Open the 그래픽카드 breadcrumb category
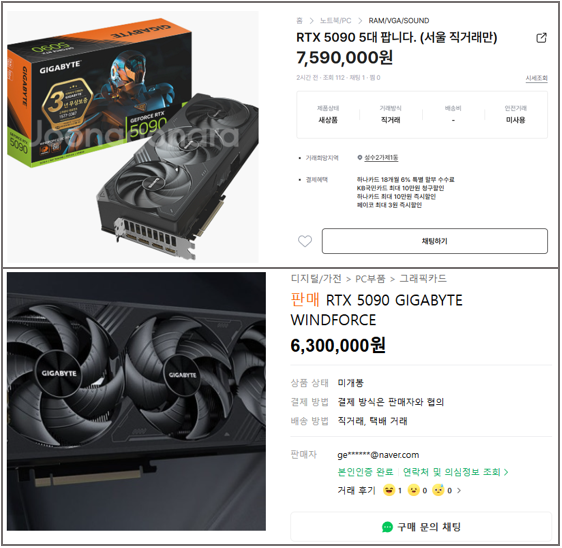 [x=423, y=279]
